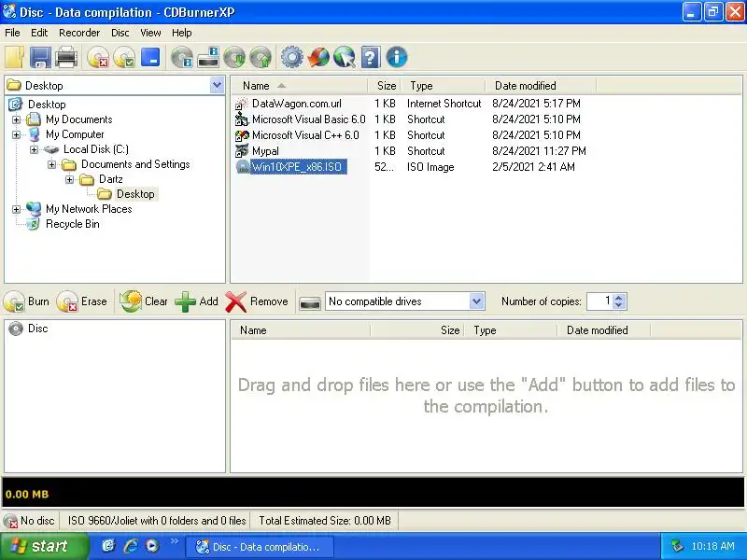This screenshot has height=560, width=747.
Task: Click compilation list Name column header
Action: [x=301, y=330]
